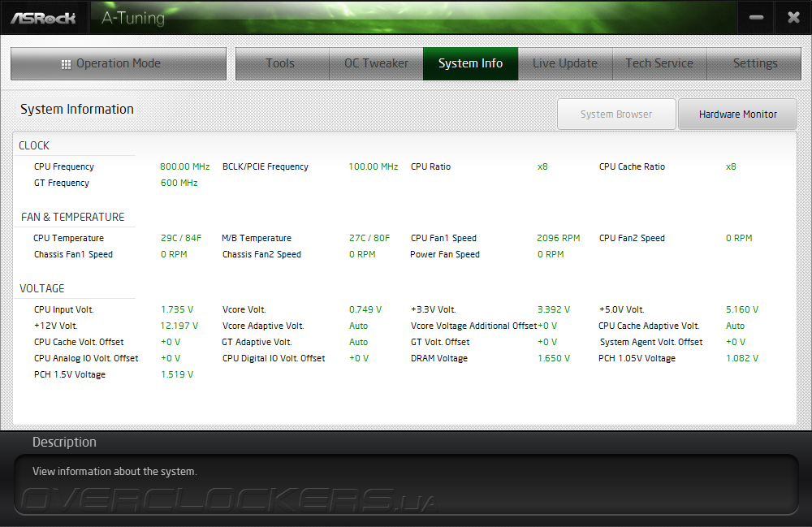The width and height of the screenshot is (812, 527).
Task: Select M/B Temperature reading 27C / 80F
Action: 369,238
